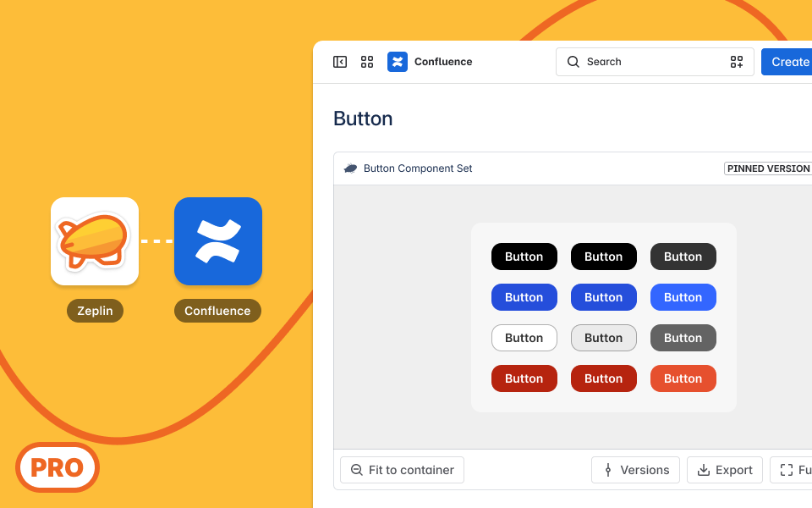This screenshot has height=508, width=812.
Task: Click the leftmost black Button variant
Action: (524, 257)
